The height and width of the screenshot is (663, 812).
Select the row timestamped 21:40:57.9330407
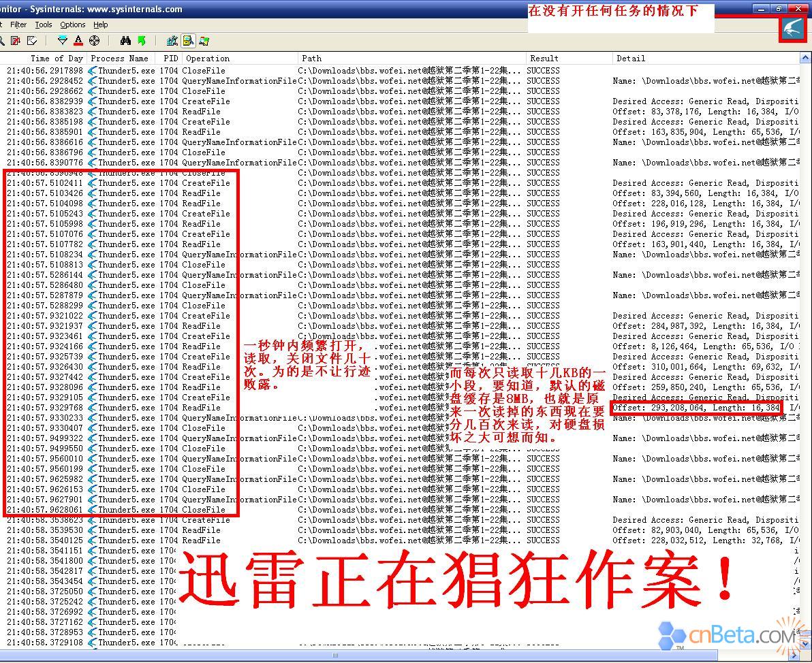click(x=400, y=428)
